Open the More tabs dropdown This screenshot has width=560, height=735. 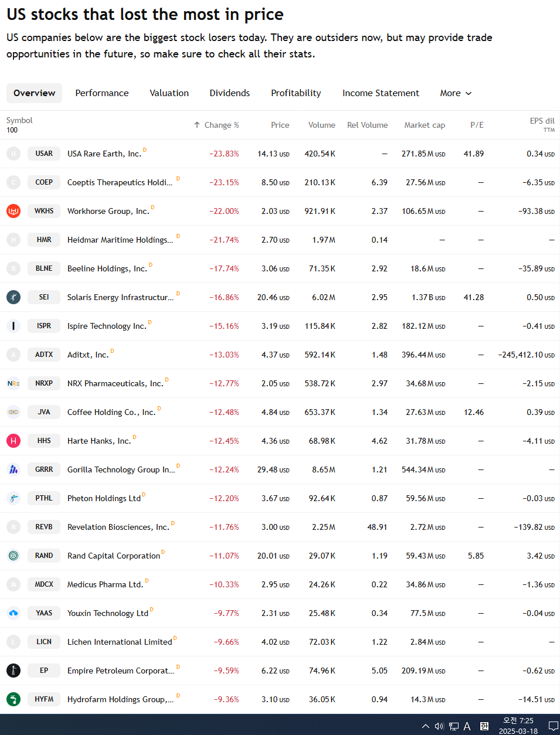click(456, 93)
